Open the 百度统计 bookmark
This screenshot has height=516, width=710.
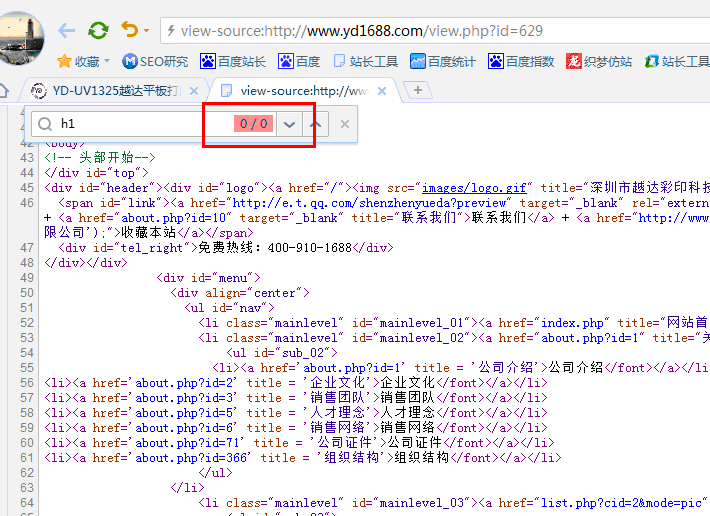click(443, 61)
